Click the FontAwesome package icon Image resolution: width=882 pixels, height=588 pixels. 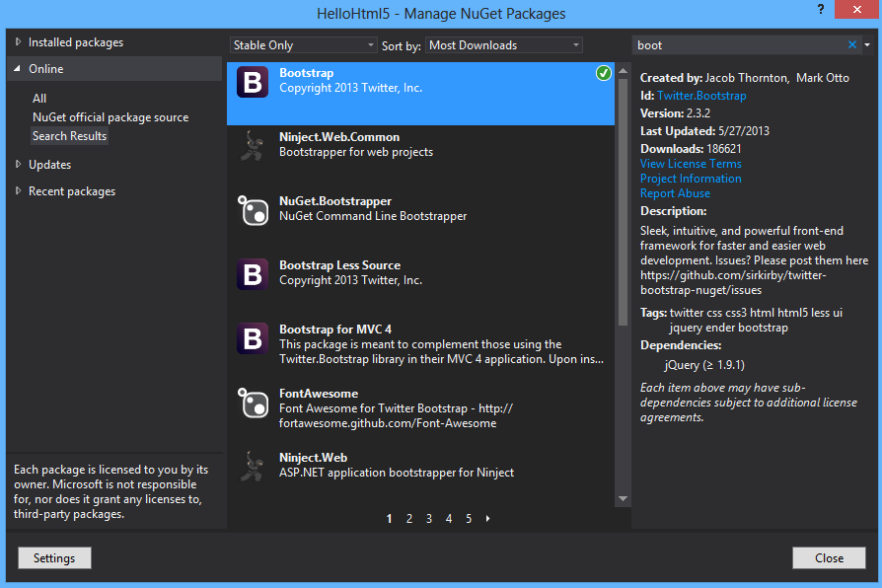[253, 403]
